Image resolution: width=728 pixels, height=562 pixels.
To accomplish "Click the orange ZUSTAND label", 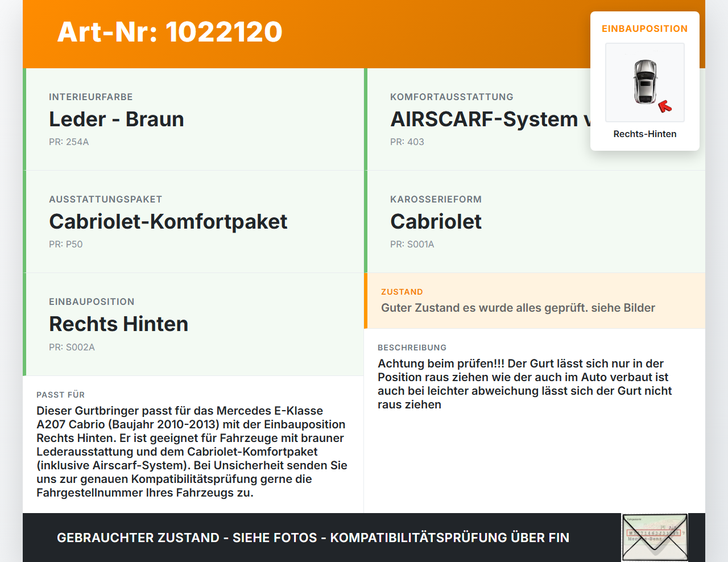I will (x=402, y=292).
